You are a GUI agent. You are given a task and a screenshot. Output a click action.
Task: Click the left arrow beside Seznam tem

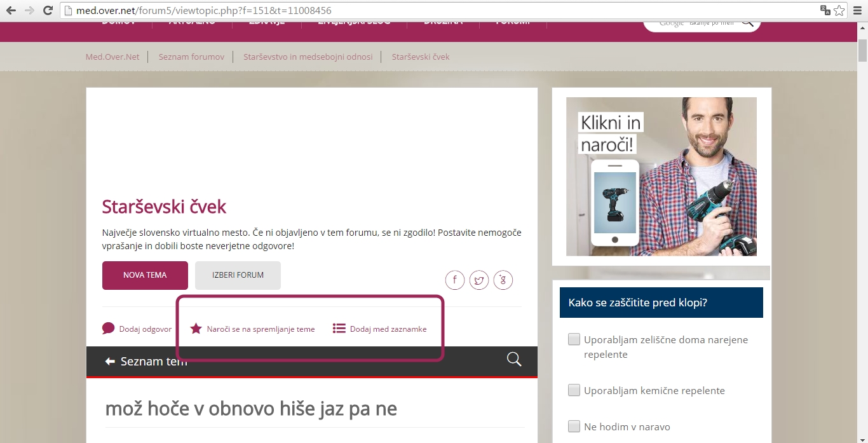(x=110, y=361)
